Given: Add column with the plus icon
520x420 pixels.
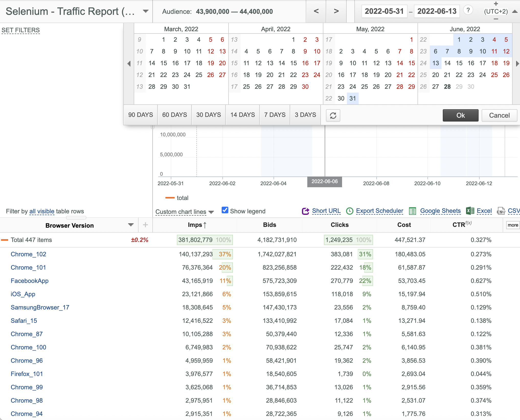Looking at the screenshot, I should [145, 225].
